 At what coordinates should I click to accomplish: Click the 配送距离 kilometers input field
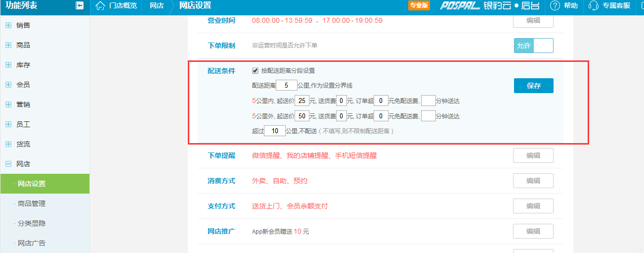[x=287, y=85]
